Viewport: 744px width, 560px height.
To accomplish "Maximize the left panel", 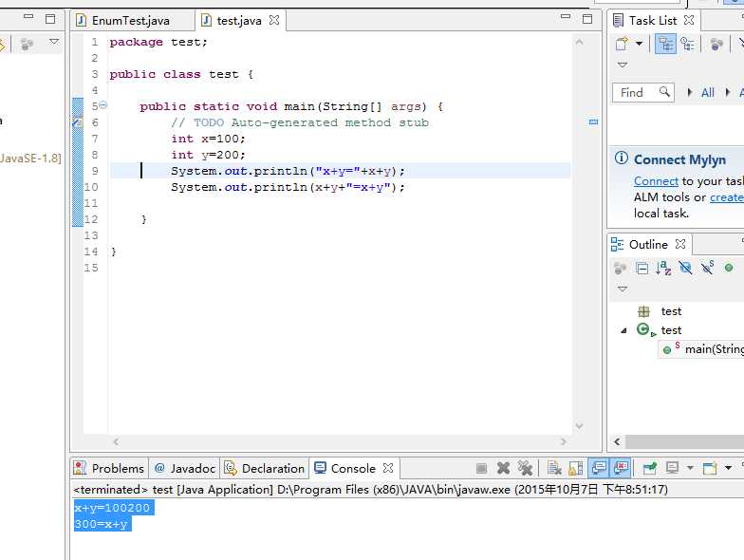I will click(x=50, y=19).
